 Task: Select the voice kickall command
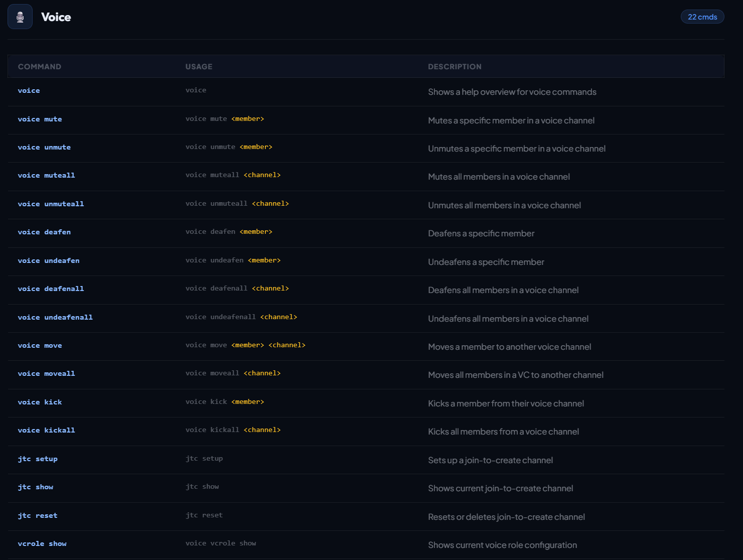point(46,431)
